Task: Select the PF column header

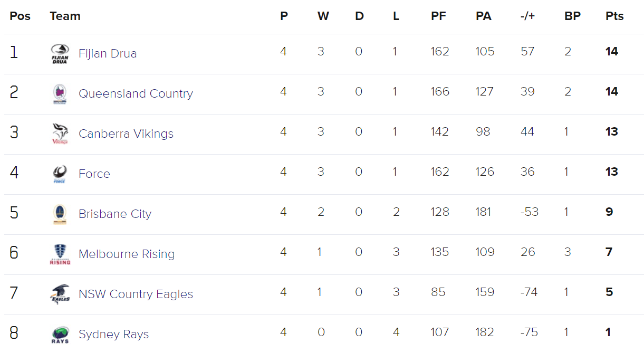Action: (438, 16)
